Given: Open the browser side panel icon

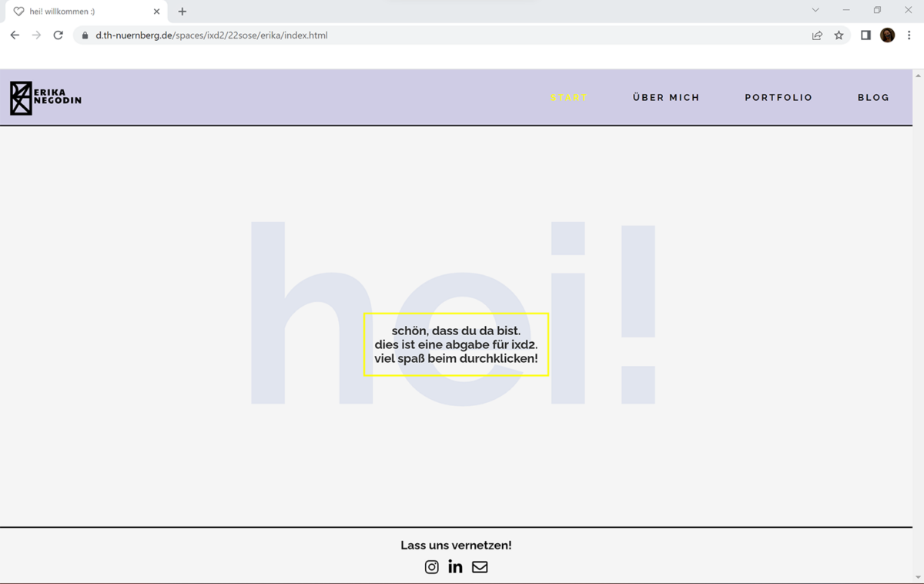Looking at the screenshot, I should [865, 35].
